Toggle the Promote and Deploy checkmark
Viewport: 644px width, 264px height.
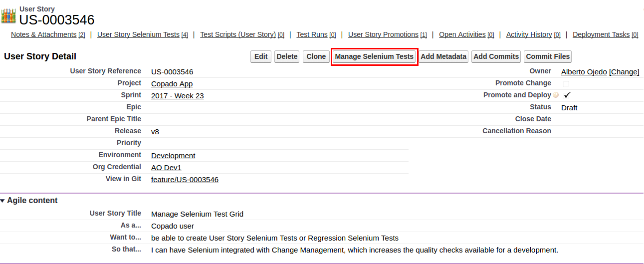tap(567, 95)
